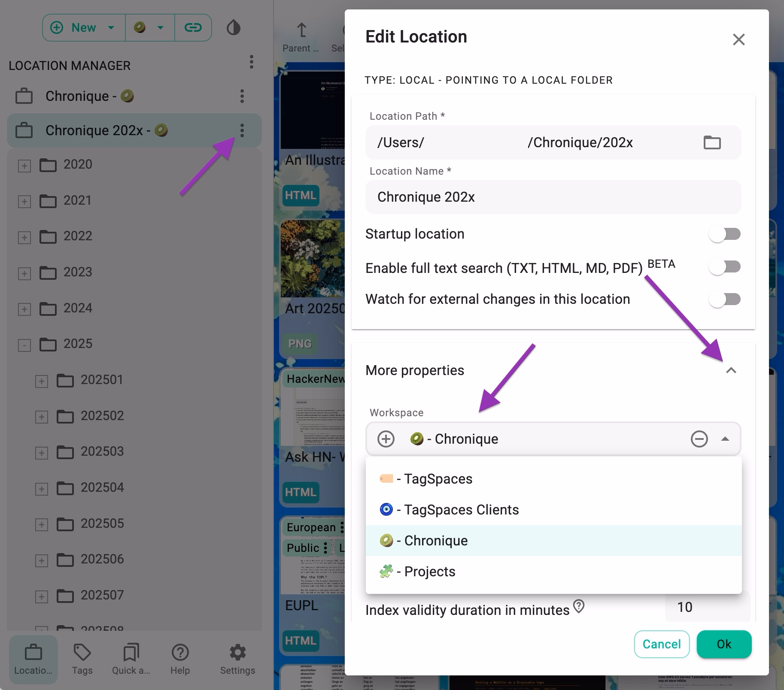Turn on watching for external changes
Screen dimensions: 784x690
click(x=725, y=299)
